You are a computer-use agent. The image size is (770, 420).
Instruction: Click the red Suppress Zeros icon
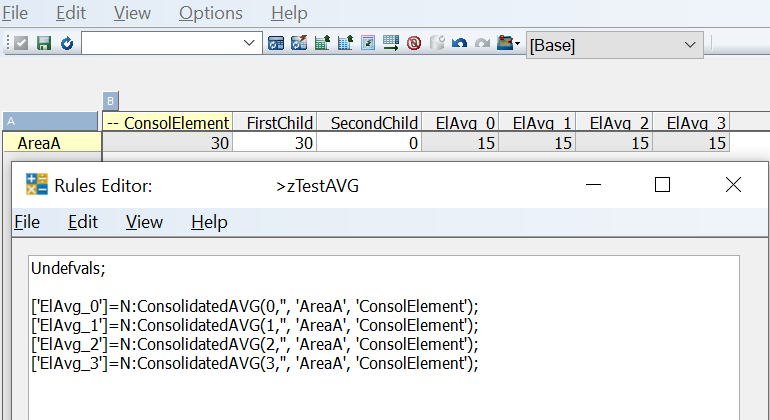tap(414, 44)
